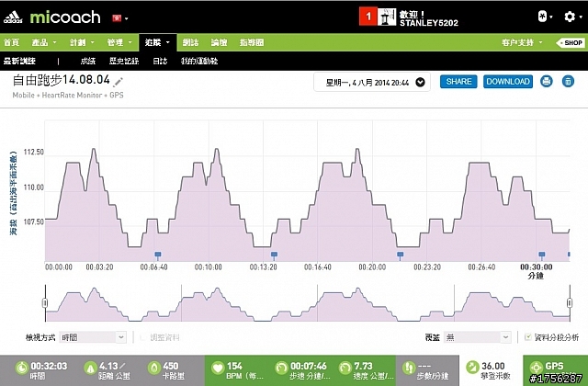Open the settings gear menu
This screenshot has width=588, height=386.
click(573, 17)
